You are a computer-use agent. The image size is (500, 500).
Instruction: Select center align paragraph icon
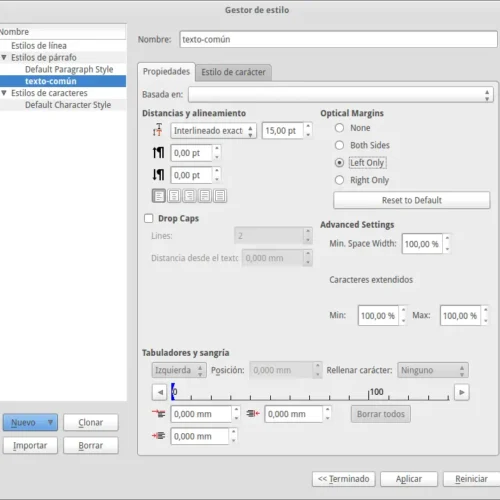click(174, 196)
